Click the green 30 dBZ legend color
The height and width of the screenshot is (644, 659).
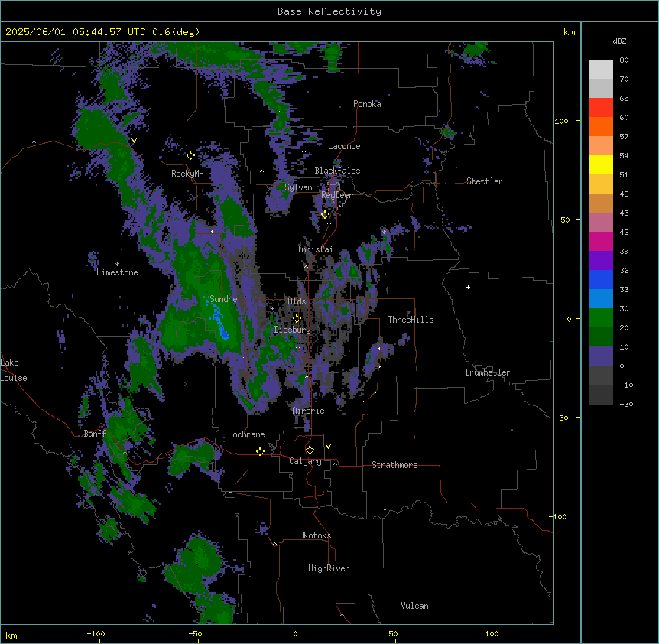pos(601,318)
